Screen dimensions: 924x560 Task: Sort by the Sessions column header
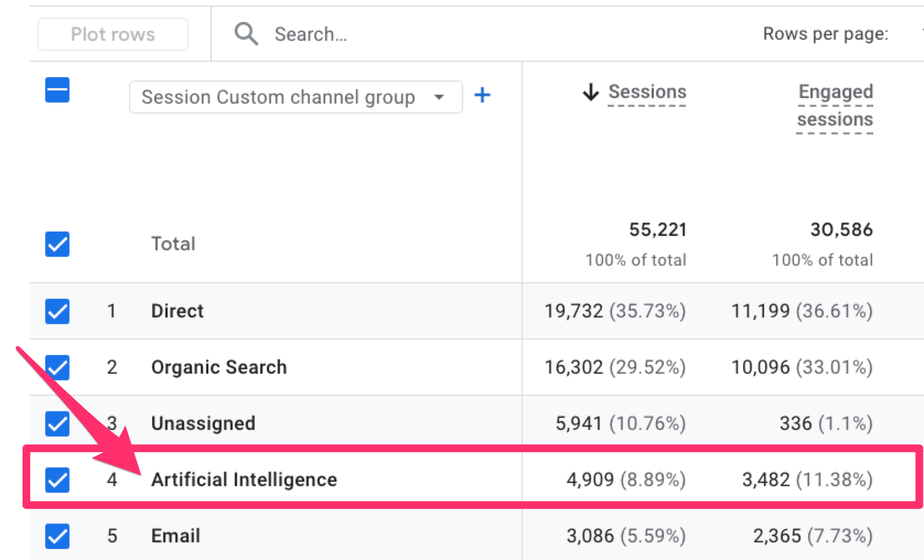click(647, 92)
